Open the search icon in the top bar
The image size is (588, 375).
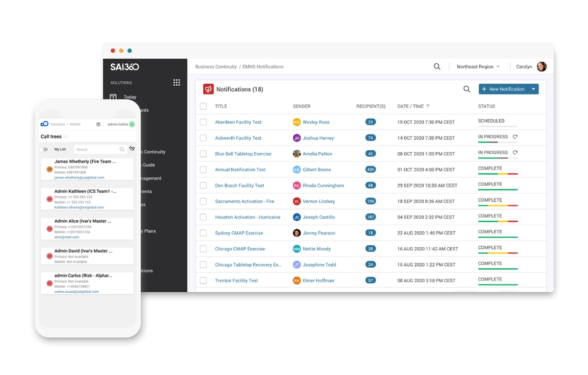click(437, 67)
